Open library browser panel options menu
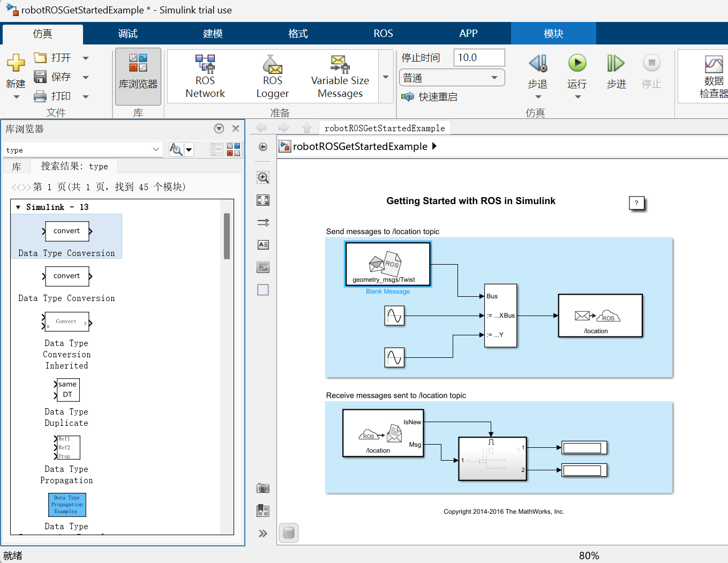 click(219, 129)
